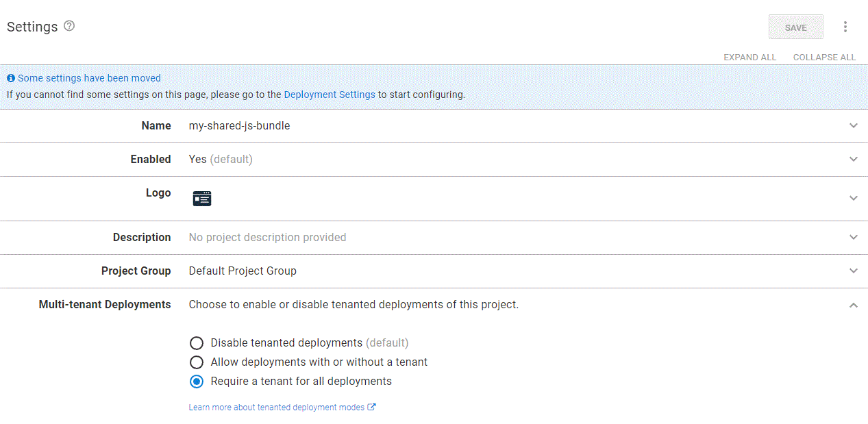Click the project name my-shared-js-bundle
The height and width of the screenshot is (424, 868).
tap(240, 126)
